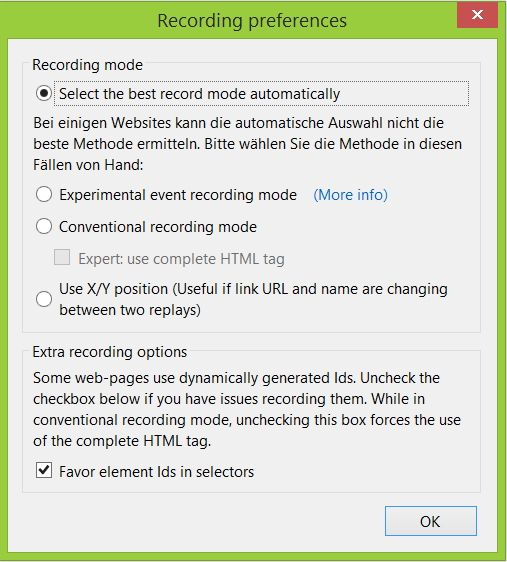
Task: Pick the Conventional recording mode radio button
Action: pyautogui.click(x=44, y=227)
